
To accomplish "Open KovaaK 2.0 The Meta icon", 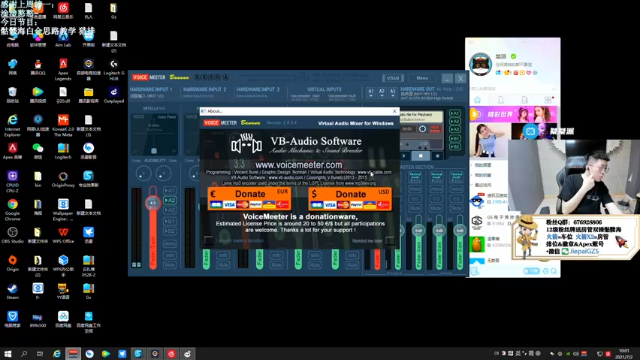I will pos(63,126).
